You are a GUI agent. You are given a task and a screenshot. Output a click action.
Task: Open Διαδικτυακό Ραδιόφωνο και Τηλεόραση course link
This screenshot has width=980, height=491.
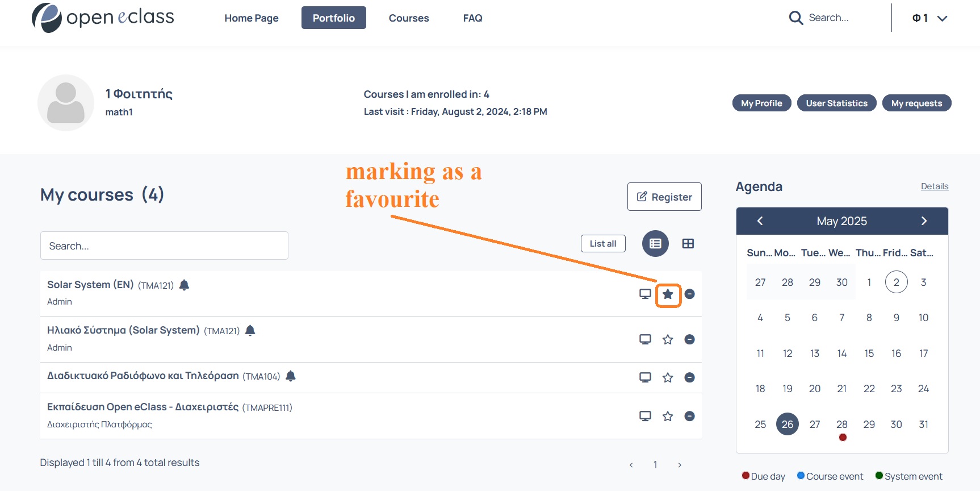pos(143,376)
